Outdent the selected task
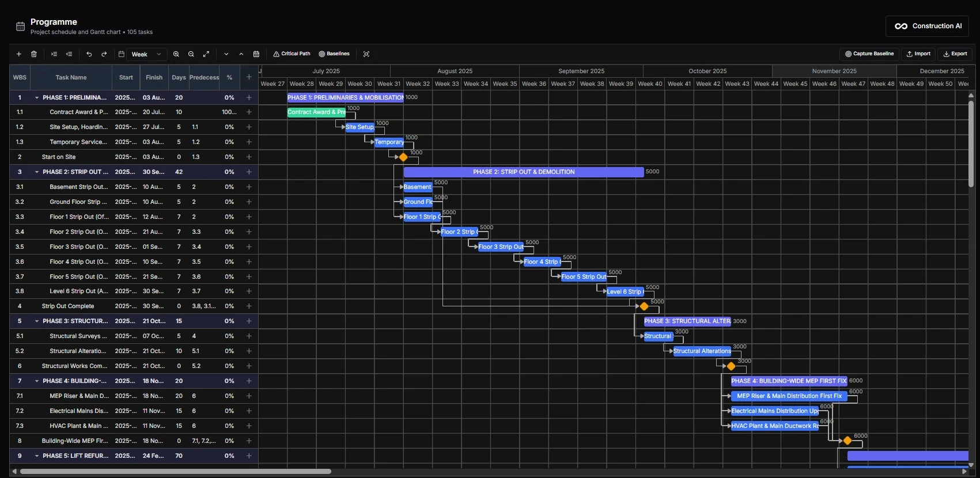The width and height of the screenshot is (980, 478). [69, 54]
